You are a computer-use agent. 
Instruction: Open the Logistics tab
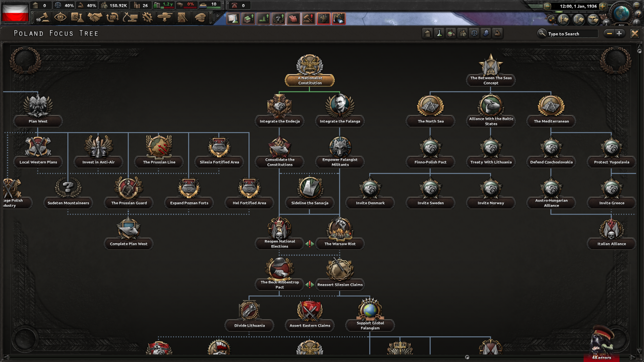(182, 18)
